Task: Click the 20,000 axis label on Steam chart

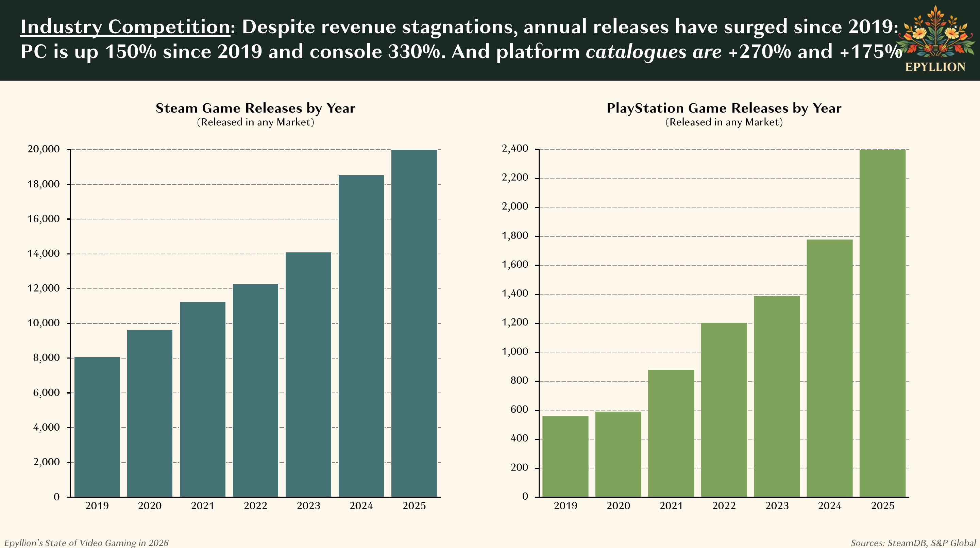Action: [x=44, y=149]
